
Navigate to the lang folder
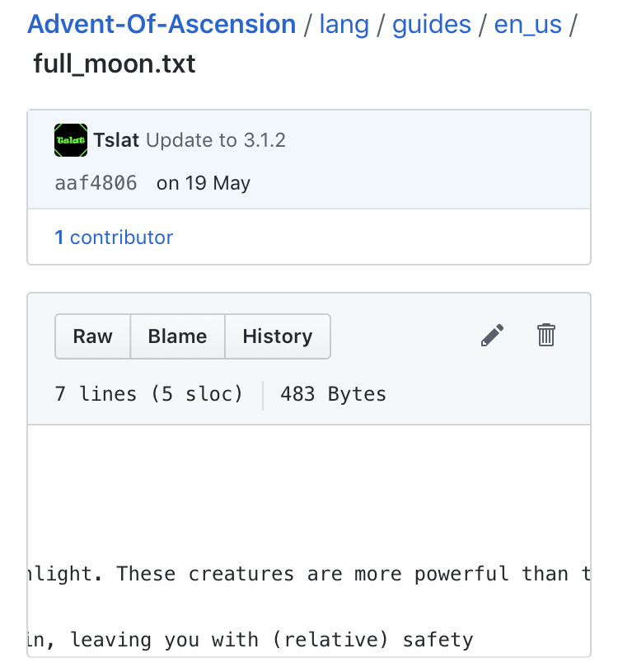tap(344, 24)
